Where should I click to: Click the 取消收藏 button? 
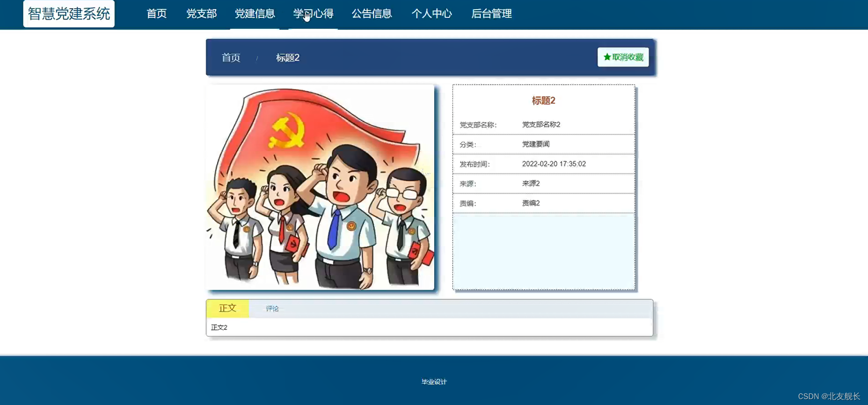click(623, 57)
